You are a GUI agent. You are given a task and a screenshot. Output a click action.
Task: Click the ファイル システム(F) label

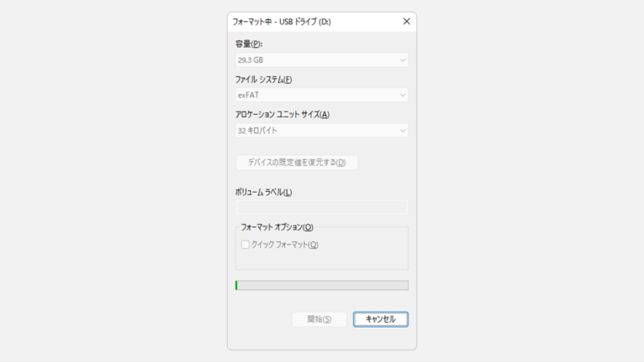(264, 80)
